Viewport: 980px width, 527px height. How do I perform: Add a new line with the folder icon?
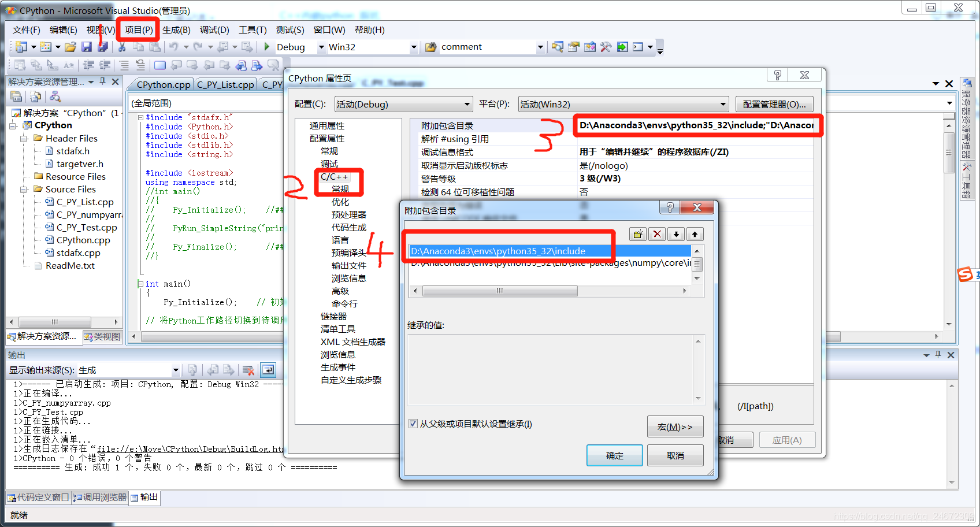coord(638,234)
